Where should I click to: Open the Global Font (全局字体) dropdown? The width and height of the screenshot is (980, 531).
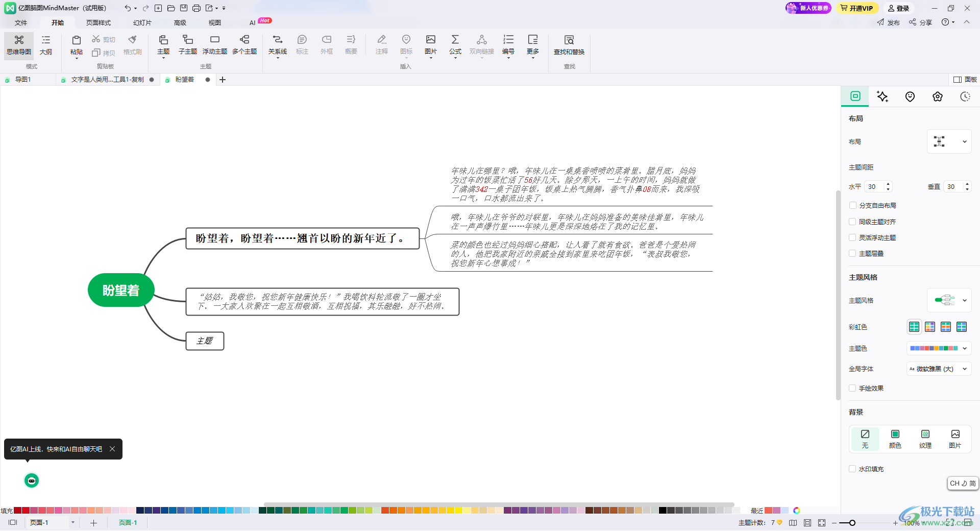(939, 369)
